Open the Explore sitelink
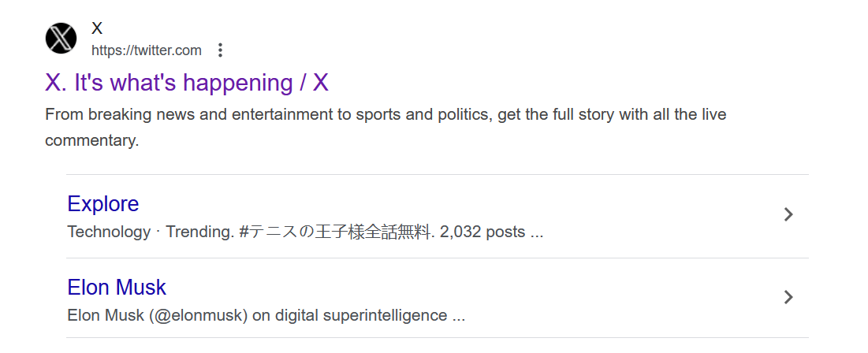 (103, 203)
